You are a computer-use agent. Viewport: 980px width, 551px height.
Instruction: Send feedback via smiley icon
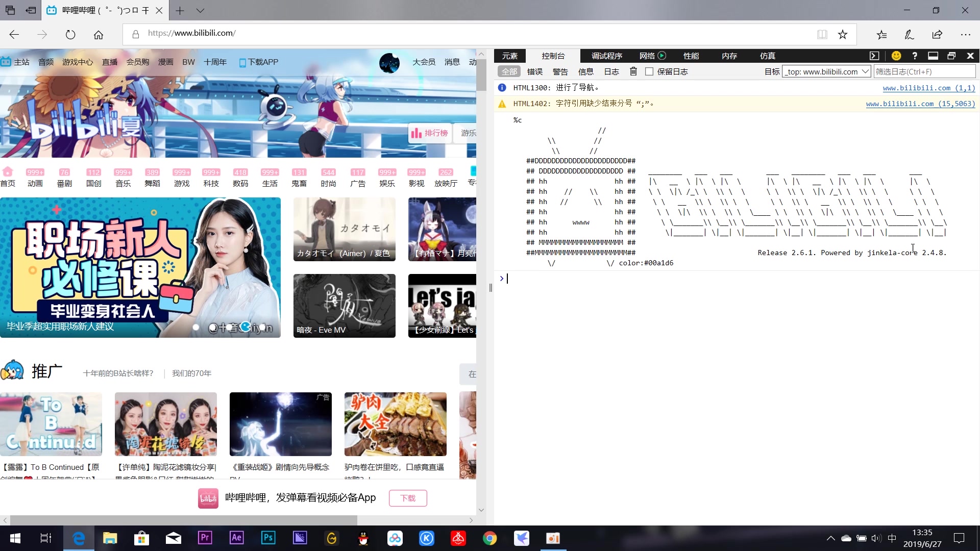(x=896, y=56)
